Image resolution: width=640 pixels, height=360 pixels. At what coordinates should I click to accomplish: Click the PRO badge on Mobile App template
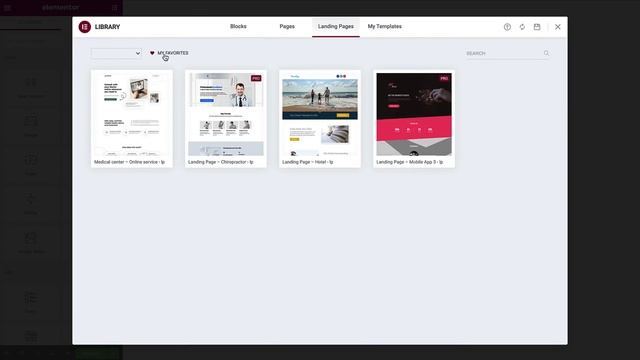[x=444, y=78]
